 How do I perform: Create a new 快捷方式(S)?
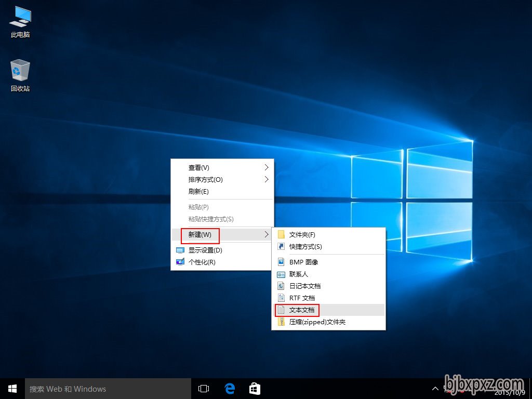click(x=329, y=247)
